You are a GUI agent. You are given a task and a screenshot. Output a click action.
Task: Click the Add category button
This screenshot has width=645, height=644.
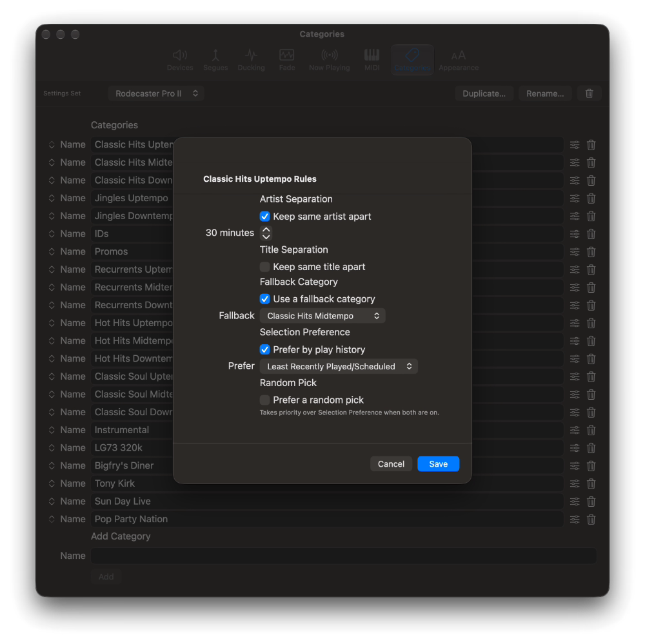(106, 576)
